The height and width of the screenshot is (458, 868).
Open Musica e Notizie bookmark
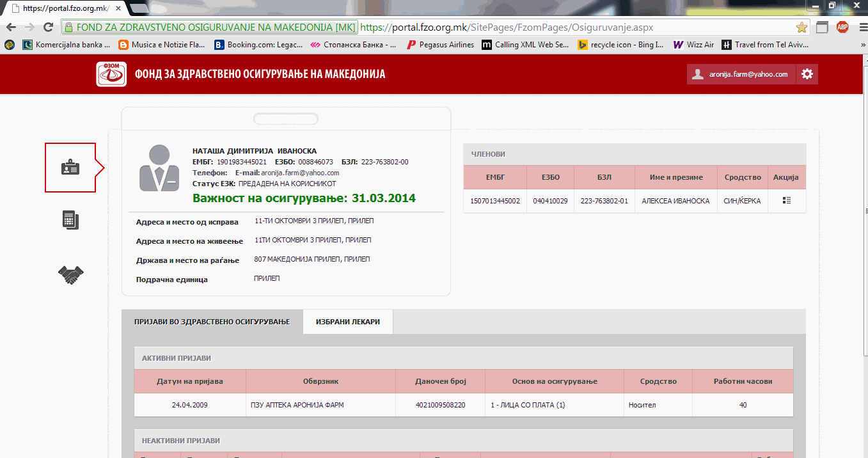[162, 45]
